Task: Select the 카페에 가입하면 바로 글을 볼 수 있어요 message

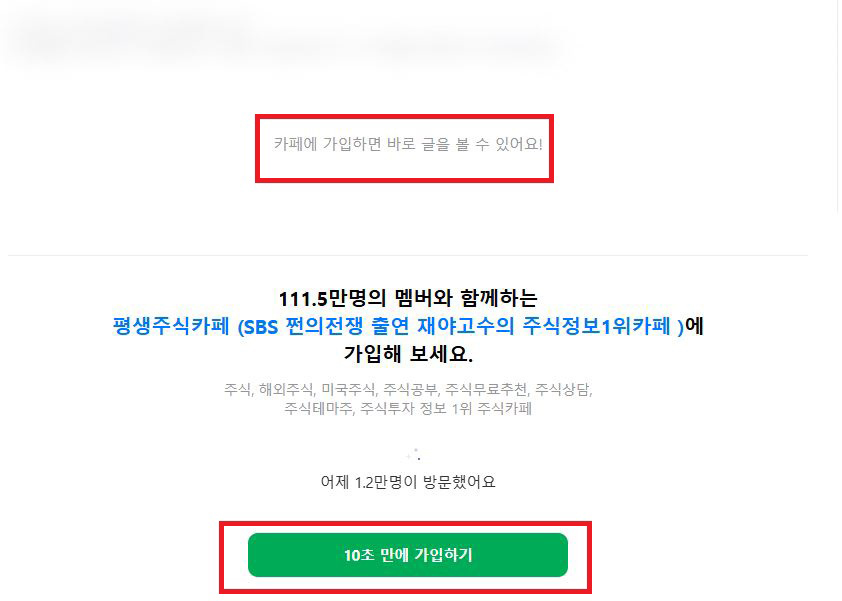Action: click(x=408, y=144)
